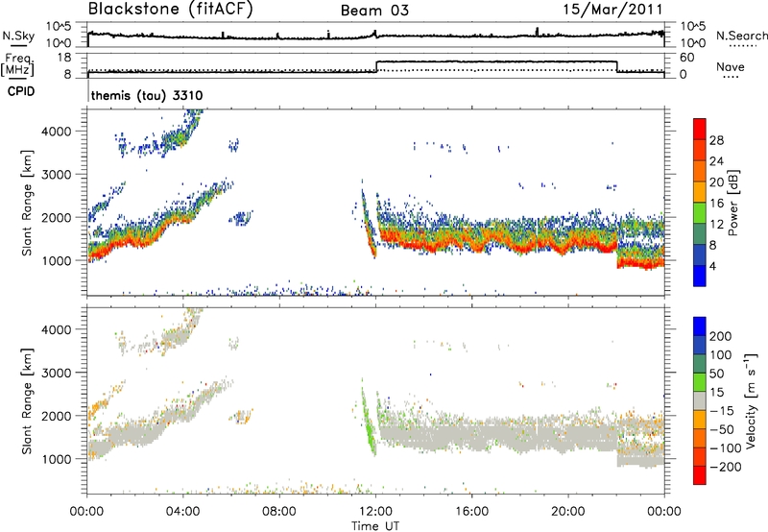
Task: Click the "08:00" time tick label
Action: [278, 512]
